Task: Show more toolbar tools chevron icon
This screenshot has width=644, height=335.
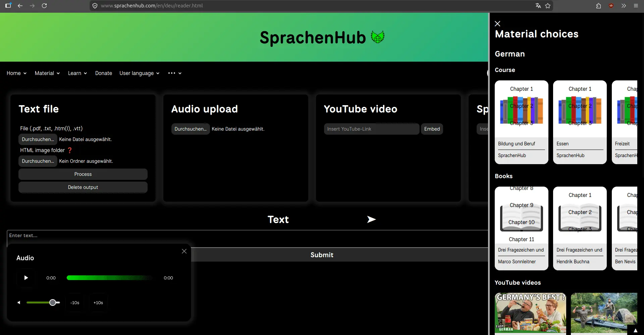Action: pos(624,6)
